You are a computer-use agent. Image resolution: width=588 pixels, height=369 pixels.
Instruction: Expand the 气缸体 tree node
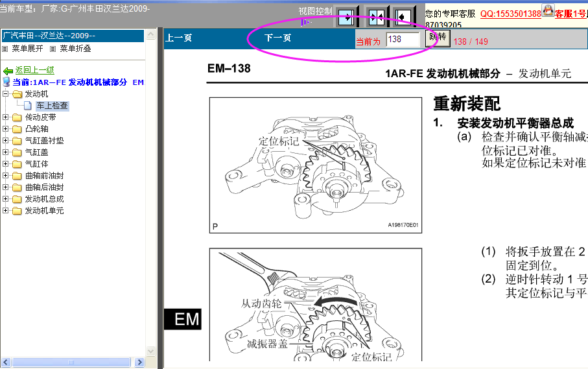pos(5,163)
